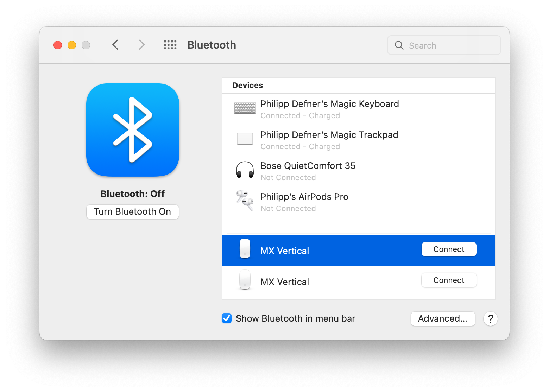
Task: Click the Bose headphones icon
Action: click(245, 170)
